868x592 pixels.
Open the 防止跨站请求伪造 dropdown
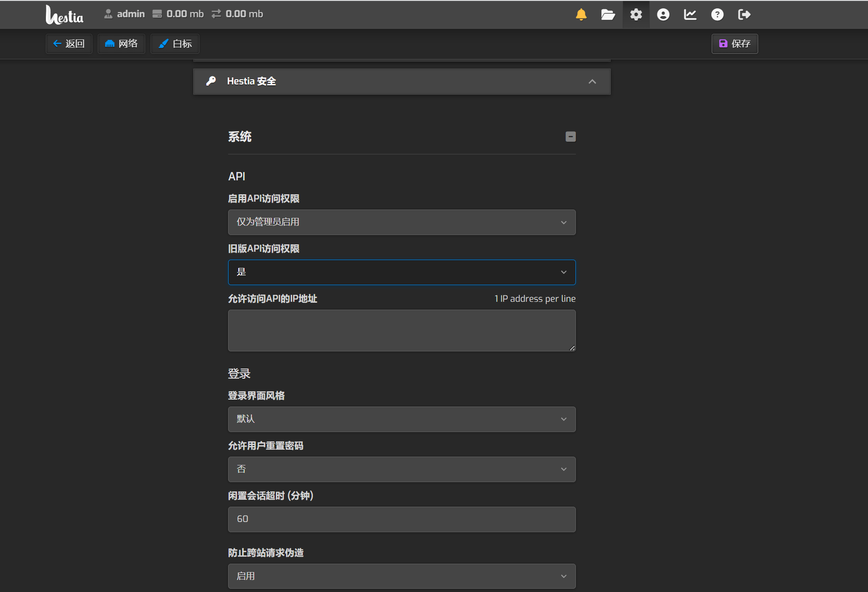[402, 576]
